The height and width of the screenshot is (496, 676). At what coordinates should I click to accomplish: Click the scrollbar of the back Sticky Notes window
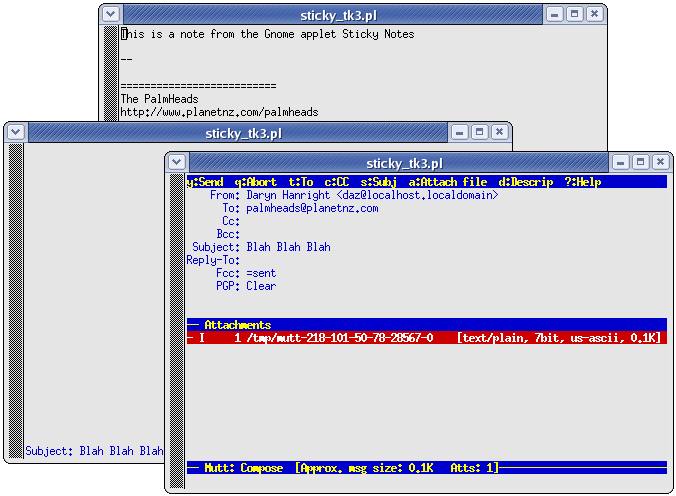(111, 73)
